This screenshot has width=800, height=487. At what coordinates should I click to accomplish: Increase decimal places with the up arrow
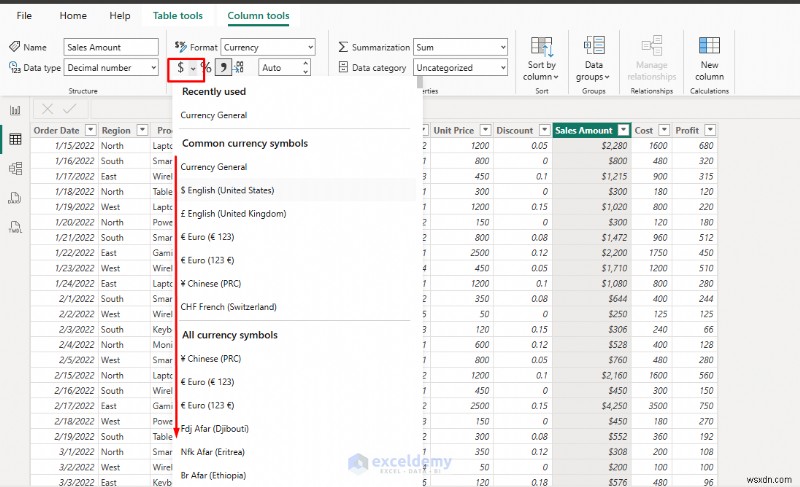tap(306, 63)
